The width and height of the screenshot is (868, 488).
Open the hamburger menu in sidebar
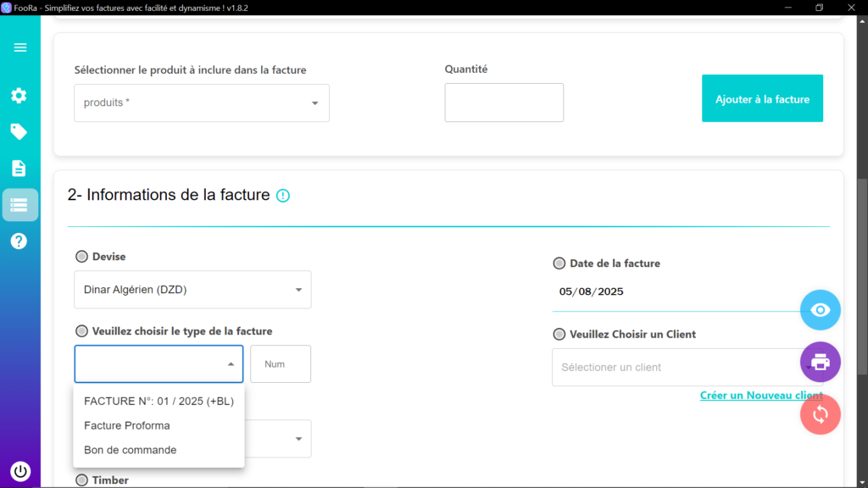[20, 47]
